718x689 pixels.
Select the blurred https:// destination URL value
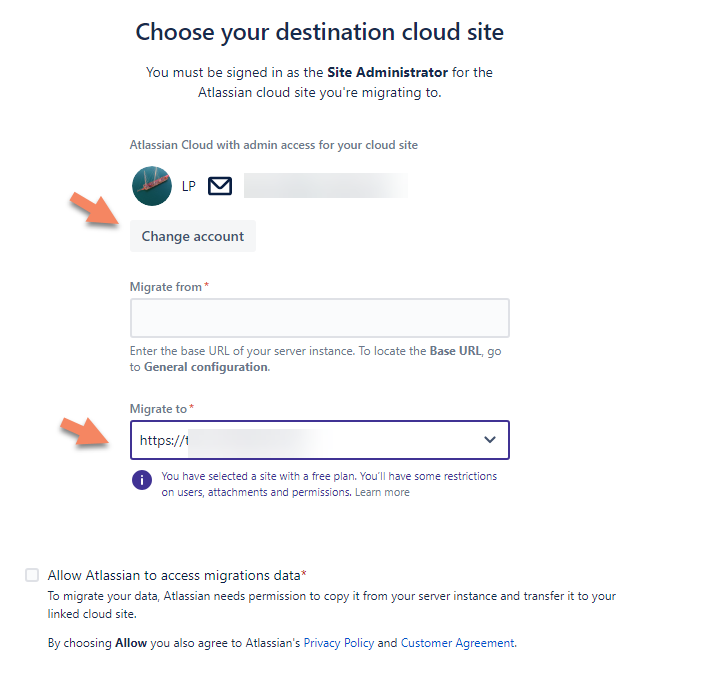click(231, 440)
